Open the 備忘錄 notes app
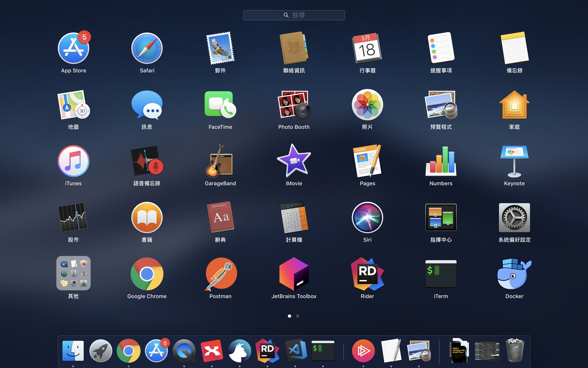 514,48
